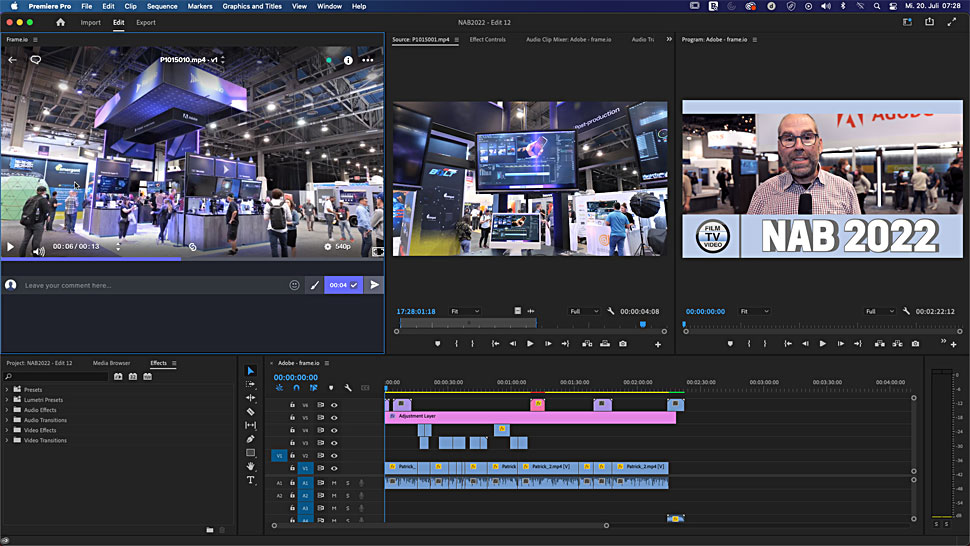Click Frame.io volume speaker control
Viewport: 970px width, 546px height.
tap(39, 252)
